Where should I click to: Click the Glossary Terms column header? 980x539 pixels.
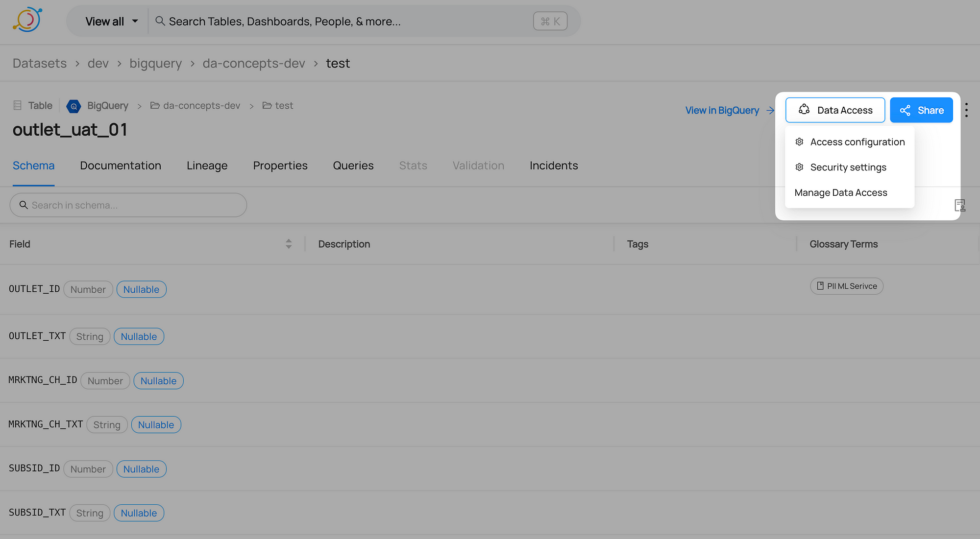843,244
